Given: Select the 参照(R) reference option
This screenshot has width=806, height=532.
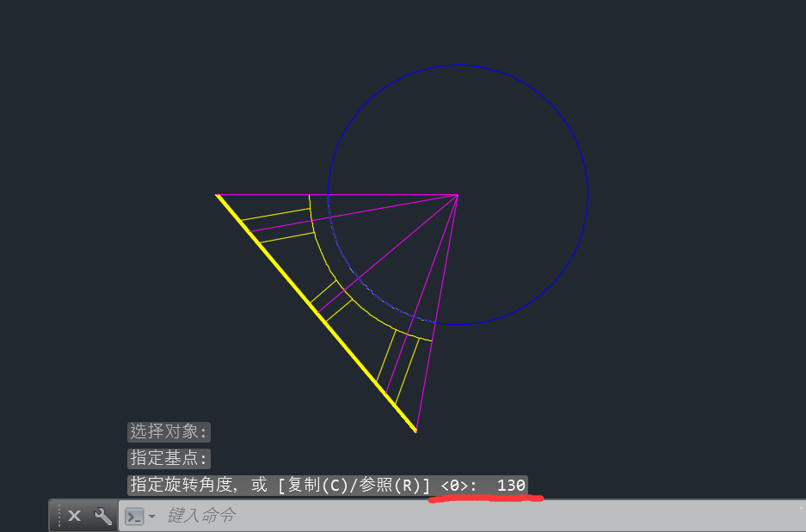Looking at the screenshot, I should pos(391,485).
